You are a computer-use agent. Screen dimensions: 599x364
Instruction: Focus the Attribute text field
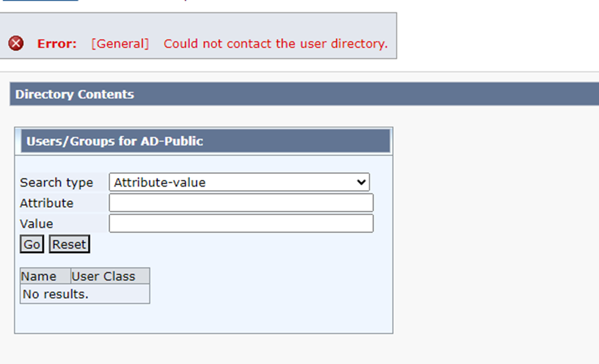click(241, 203)
